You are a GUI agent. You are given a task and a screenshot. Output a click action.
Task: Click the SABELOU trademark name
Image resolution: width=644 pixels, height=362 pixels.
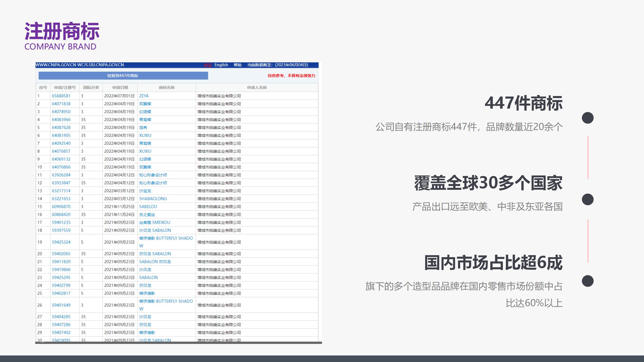[x=148, y=207]
